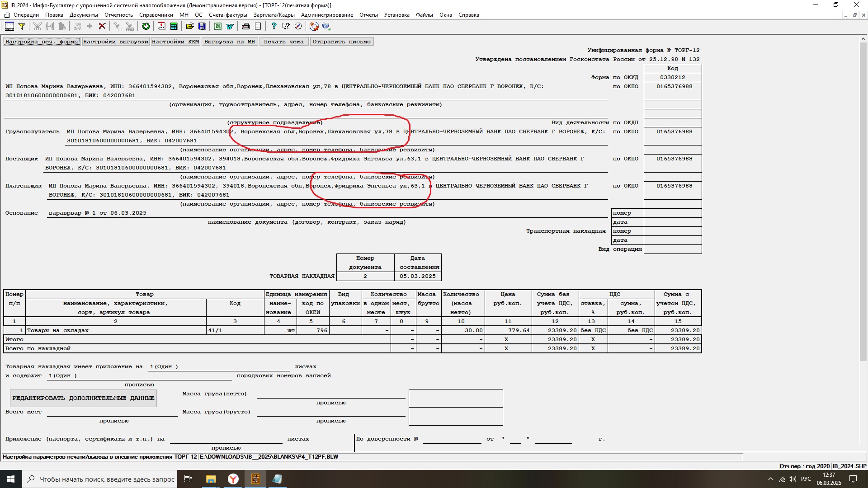Click the Настройка печ. формы button
868x488 pixels.
42,42
